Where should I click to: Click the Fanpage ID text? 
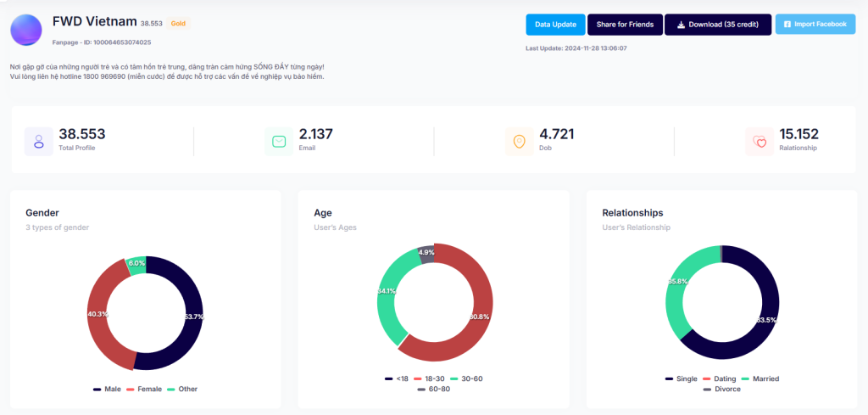102,42
